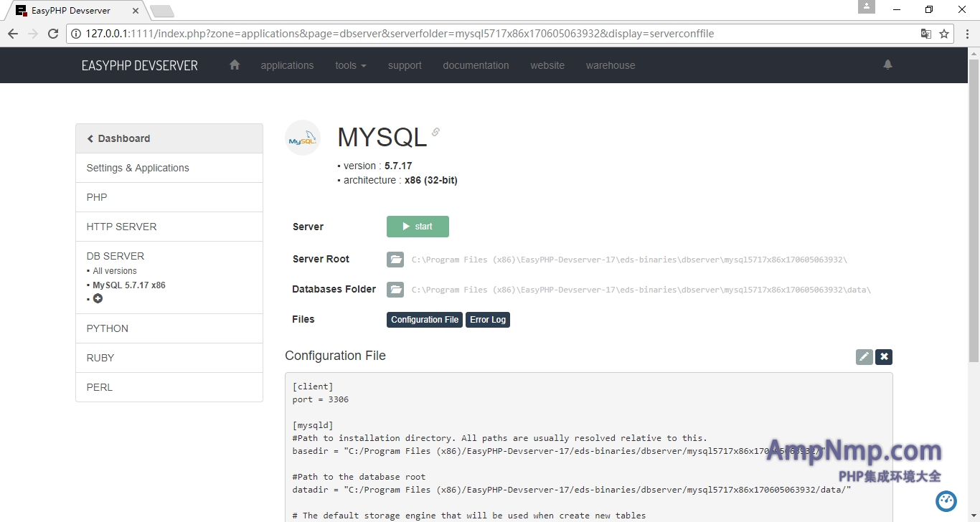980x522 pixels.
Task: Open the DB SERVER sidebar section
Action: coord(116,256)
